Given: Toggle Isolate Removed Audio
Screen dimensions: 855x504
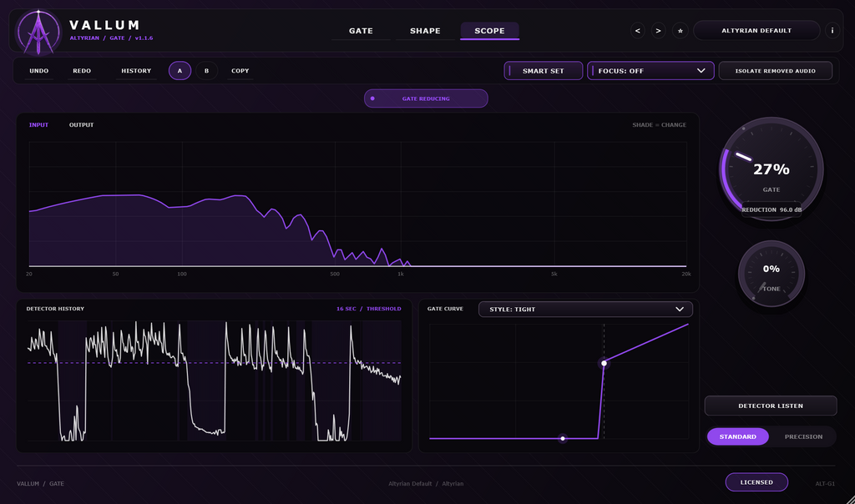Looking at the screenshot, I should (x=776, y=71).
